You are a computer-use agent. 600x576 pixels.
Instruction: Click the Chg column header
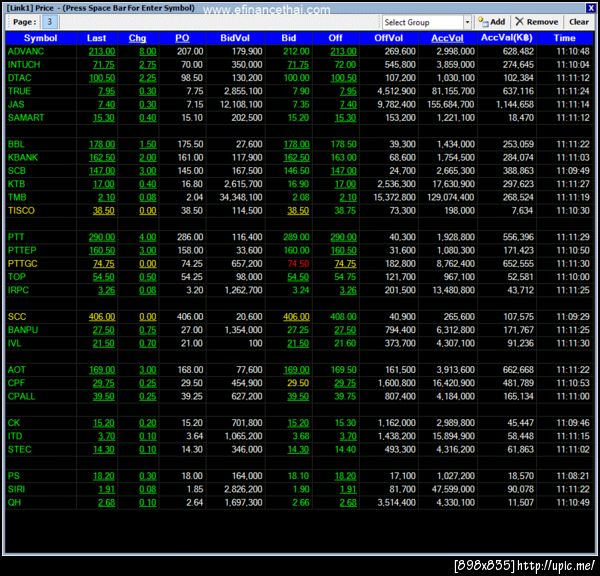tap(137, 38)
